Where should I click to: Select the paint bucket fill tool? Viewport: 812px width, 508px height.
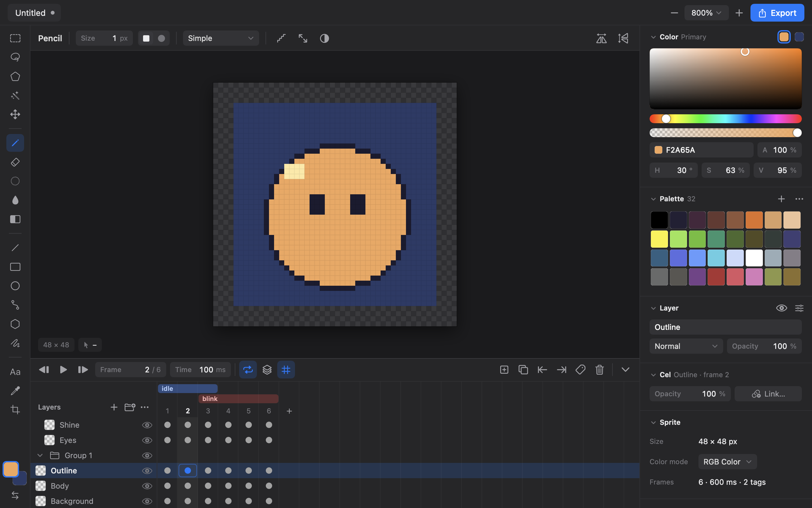[15, 200]
